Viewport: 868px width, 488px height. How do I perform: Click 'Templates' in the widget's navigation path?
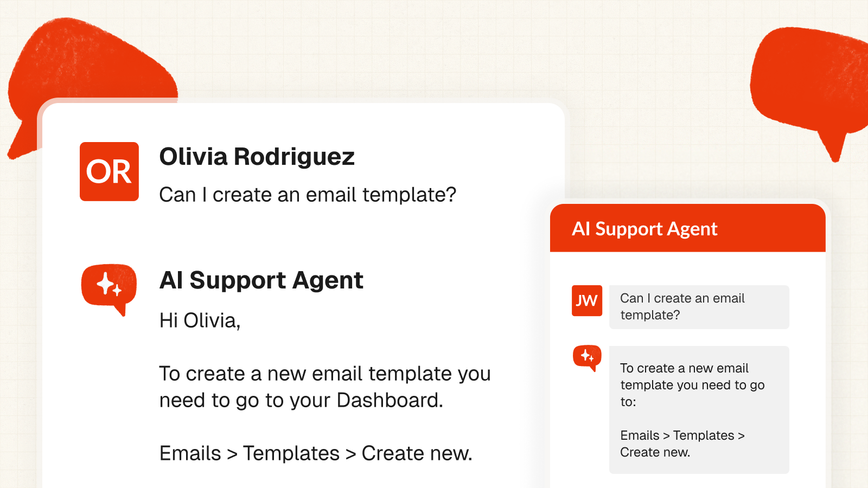704,435
